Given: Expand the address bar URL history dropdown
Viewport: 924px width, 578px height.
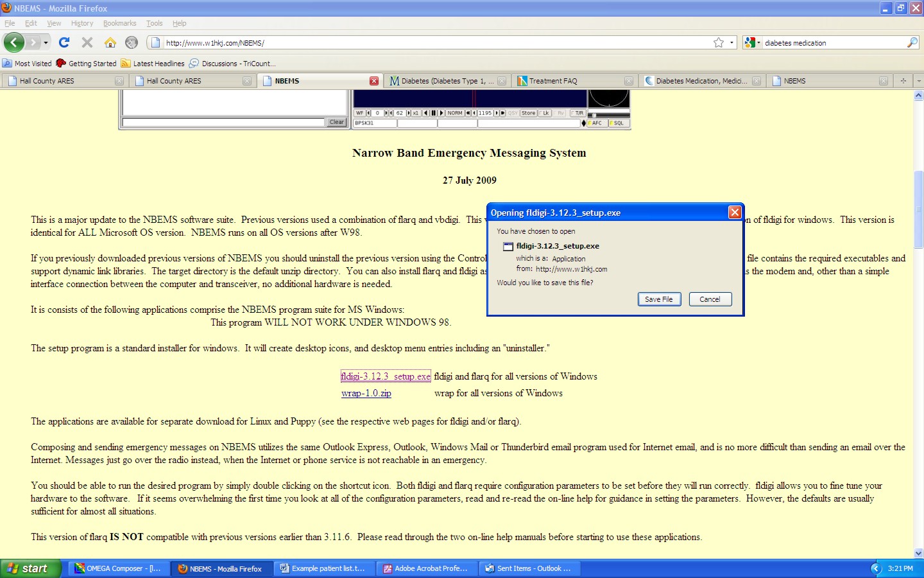Looking at the screenshot, I should (732, 43).
